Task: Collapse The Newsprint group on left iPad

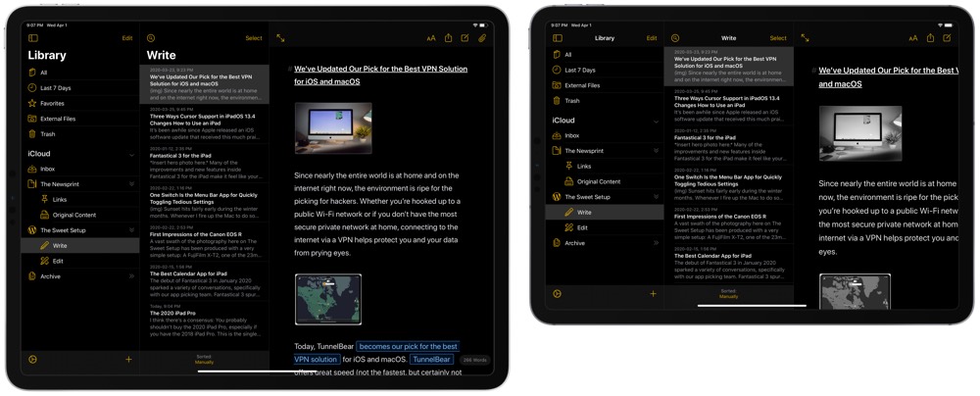Action: (132, 184)
